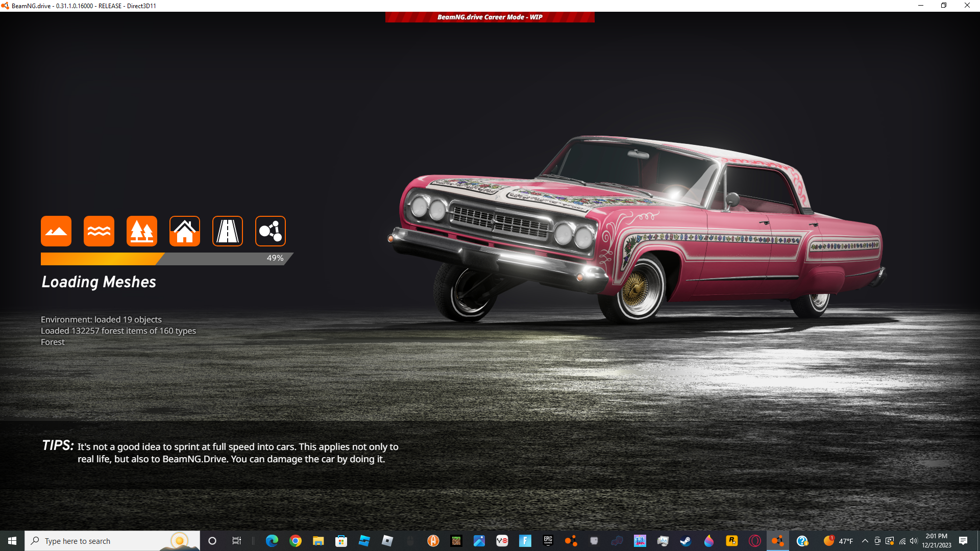Open the Windows Start menu
Screen dimensions: 980x551
click(x=12, y=541)
